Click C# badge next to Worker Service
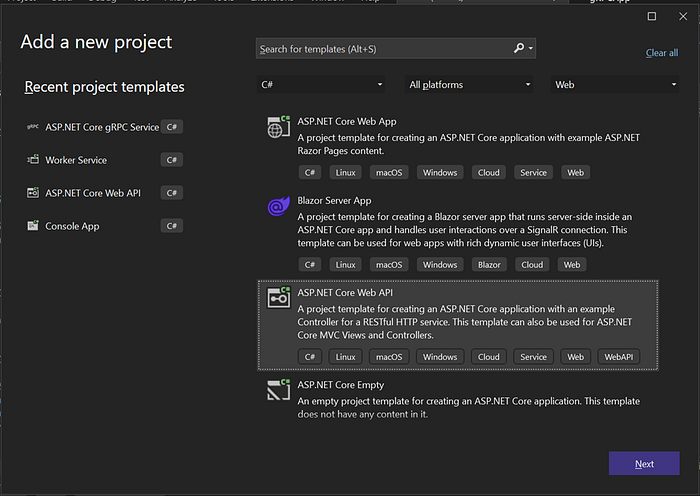700x496 pixels. (x=171, y=160)
